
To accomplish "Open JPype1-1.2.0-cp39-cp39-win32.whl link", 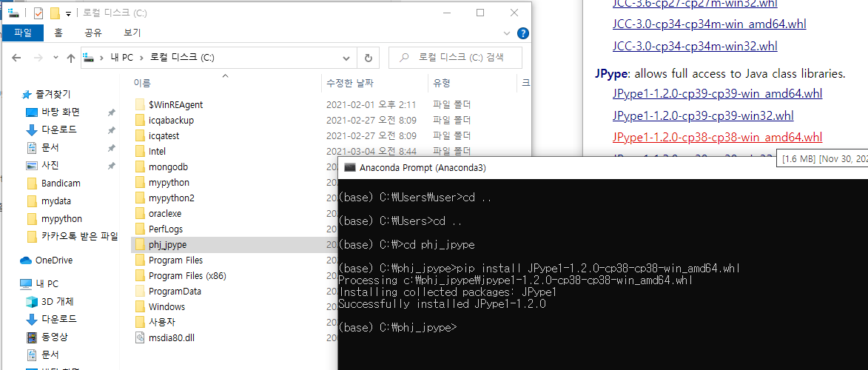I will tap(703, 115).
